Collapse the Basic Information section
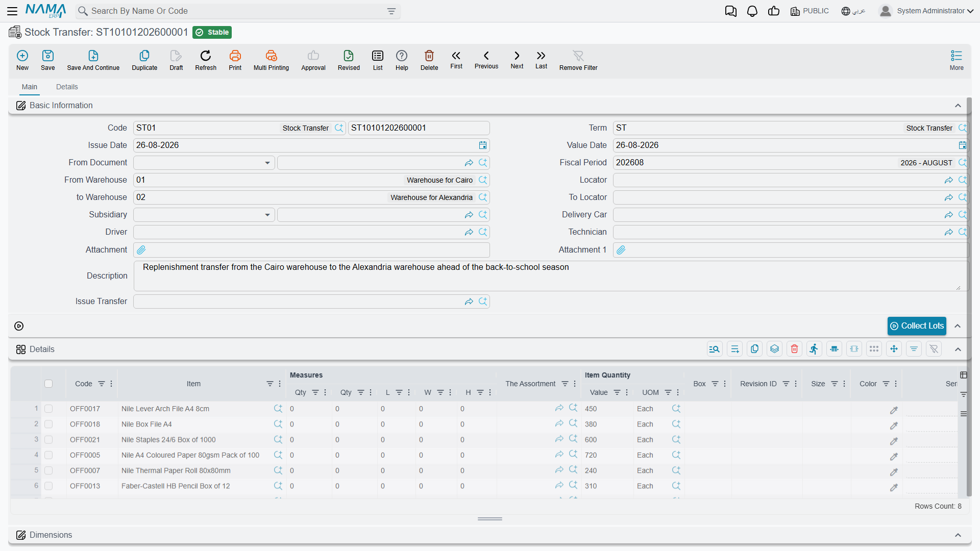The image size is (980, 551). coord(958,106)
